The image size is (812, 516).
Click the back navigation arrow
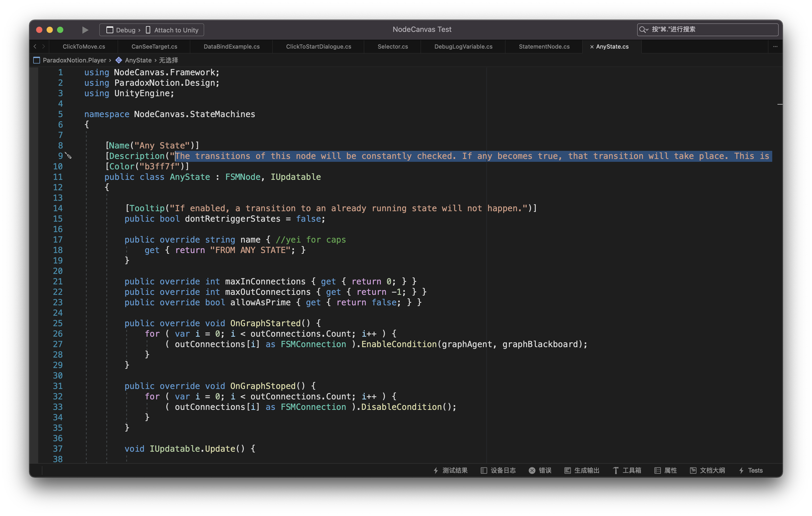pos(35,47)
